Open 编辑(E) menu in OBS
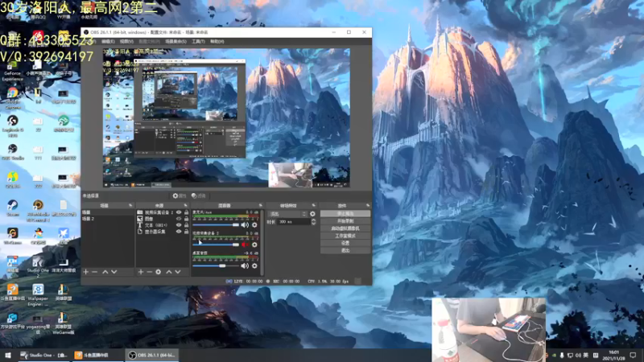644x362 pixels. point(108,42)
